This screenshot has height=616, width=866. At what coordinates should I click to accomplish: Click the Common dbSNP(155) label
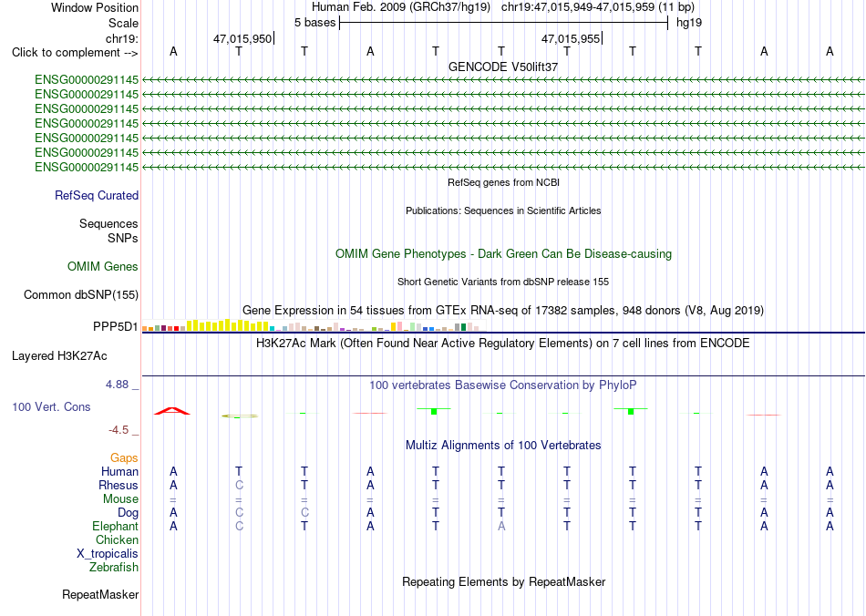pyautogui.click(x=81, y=294)
